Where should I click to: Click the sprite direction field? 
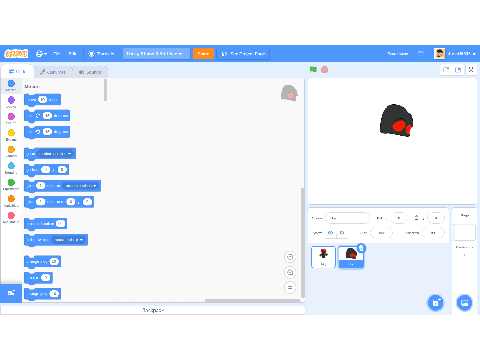point(433,232)
